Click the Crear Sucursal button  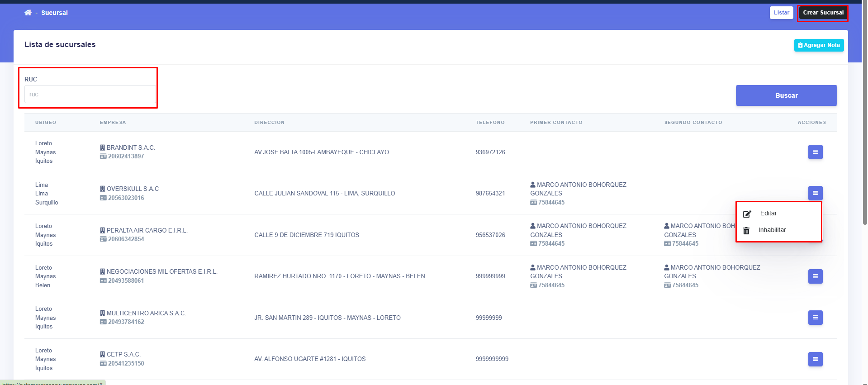[823, 13]
